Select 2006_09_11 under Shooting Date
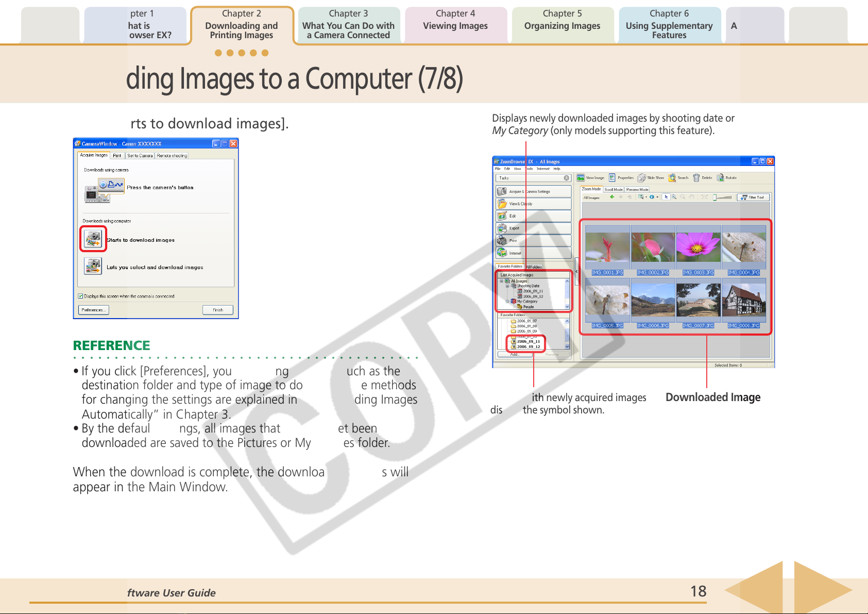This screenshot has width=868, height=614. [x=530, y=291]
